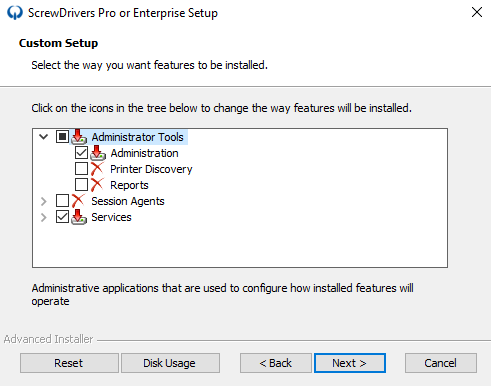Click the ScrewDrivers logo in title bar
Screen dimensions: 491x386
point(15,13)
